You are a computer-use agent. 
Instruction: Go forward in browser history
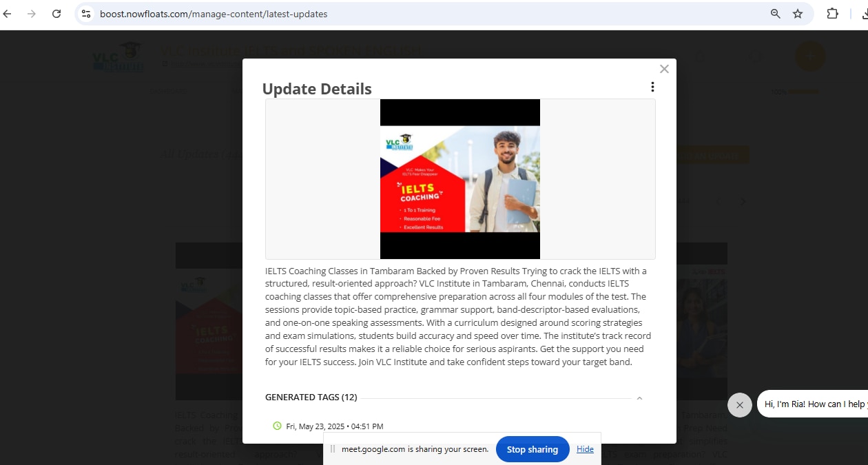32,14
